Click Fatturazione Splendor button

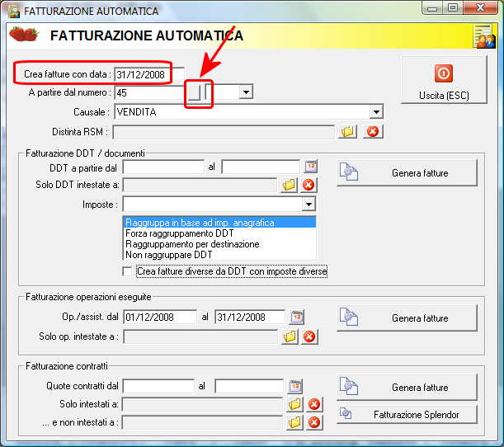[407, 415]
